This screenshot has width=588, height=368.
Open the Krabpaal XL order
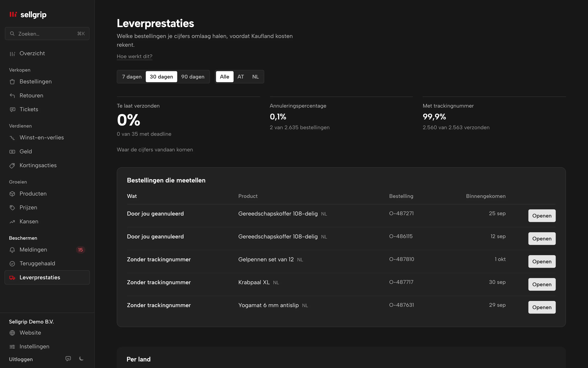pos(542,284)
